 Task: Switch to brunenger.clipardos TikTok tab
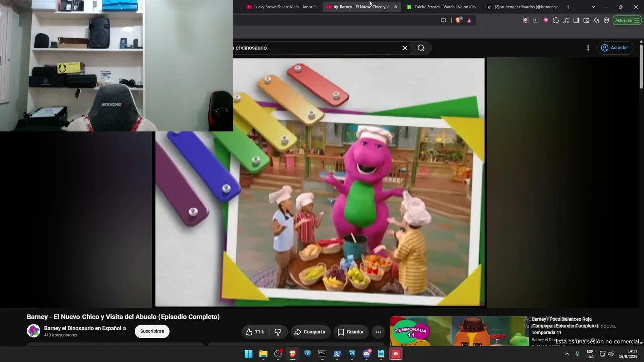tap(522, 7)
